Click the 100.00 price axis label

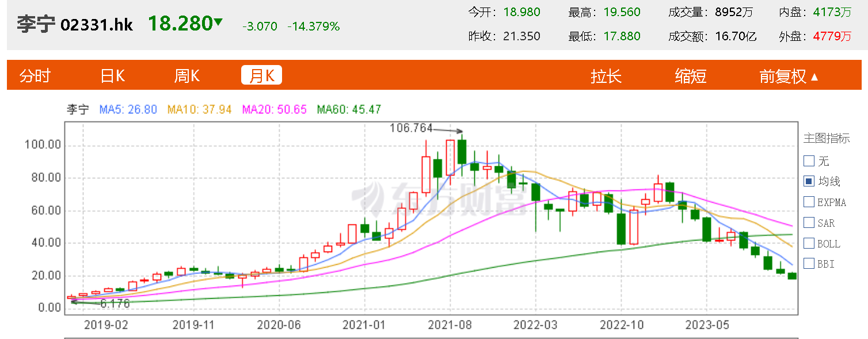tap(42, 145)
